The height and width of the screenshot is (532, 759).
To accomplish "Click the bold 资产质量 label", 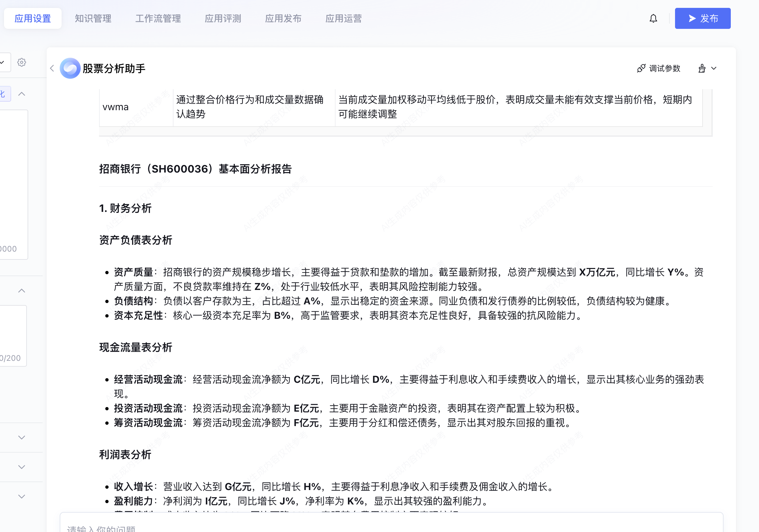I will point(133,272).
